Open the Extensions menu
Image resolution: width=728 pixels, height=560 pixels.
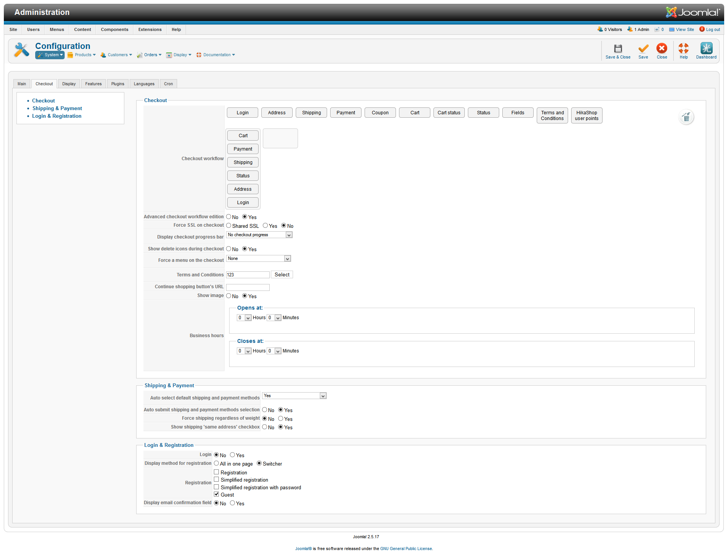tap(150, 29)
